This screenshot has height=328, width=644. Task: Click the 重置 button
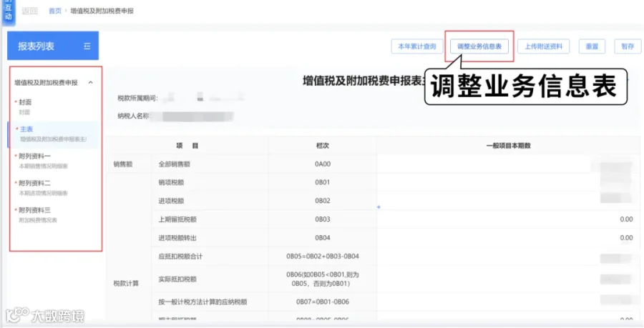(592, 46)
